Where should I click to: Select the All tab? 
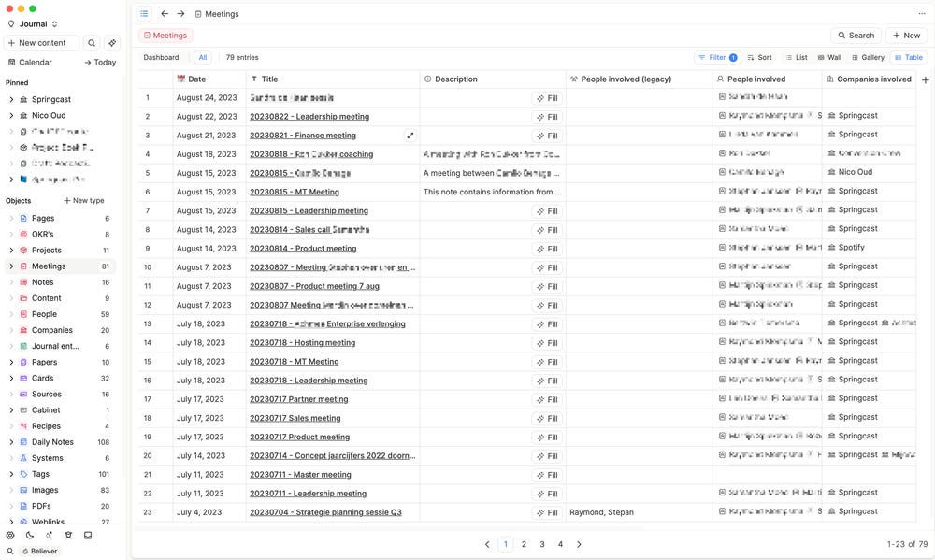pyautogui.click(x=203, y=57)
